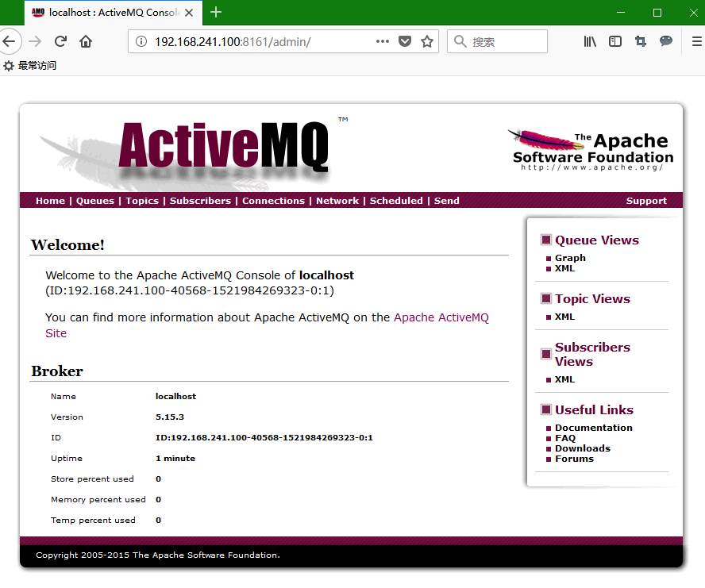This screenshot has width=705, height=588.
Task: Open the Forums link
Action: point(574,459)
